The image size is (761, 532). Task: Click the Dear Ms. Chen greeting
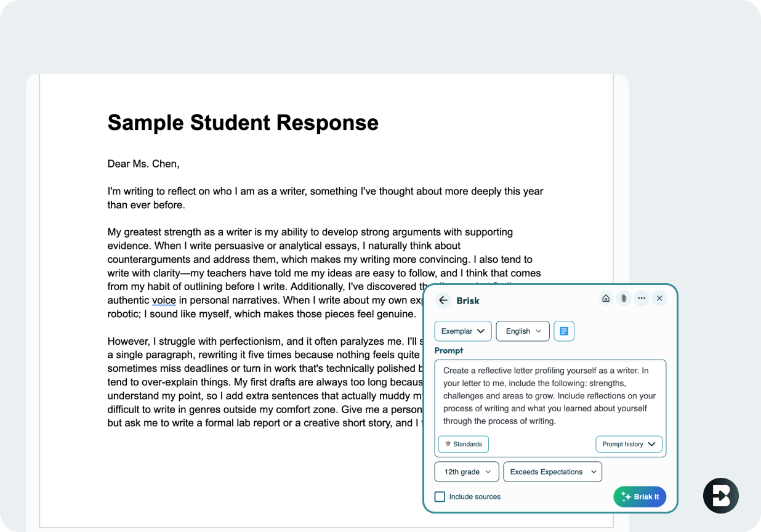[x=143, y=164]
